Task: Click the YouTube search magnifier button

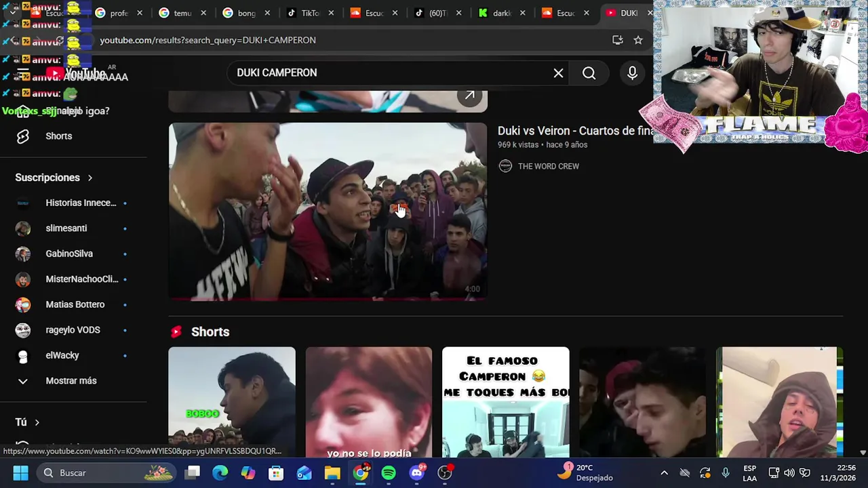Action: tap(589, 73)
